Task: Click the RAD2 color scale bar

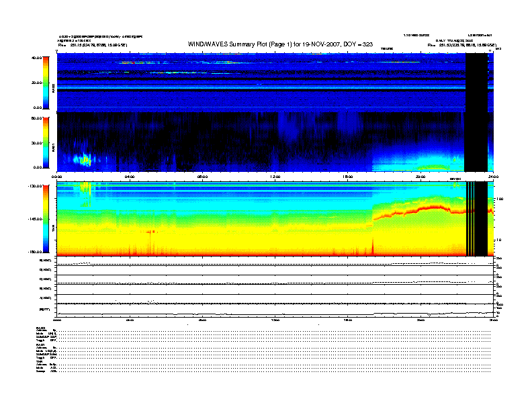Action: pyautogui.click(x=46, y=83)
